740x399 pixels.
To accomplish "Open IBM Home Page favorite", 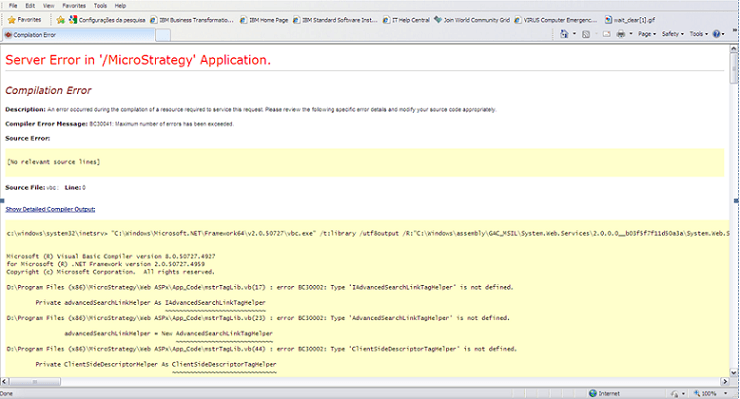I will point(264,20).
